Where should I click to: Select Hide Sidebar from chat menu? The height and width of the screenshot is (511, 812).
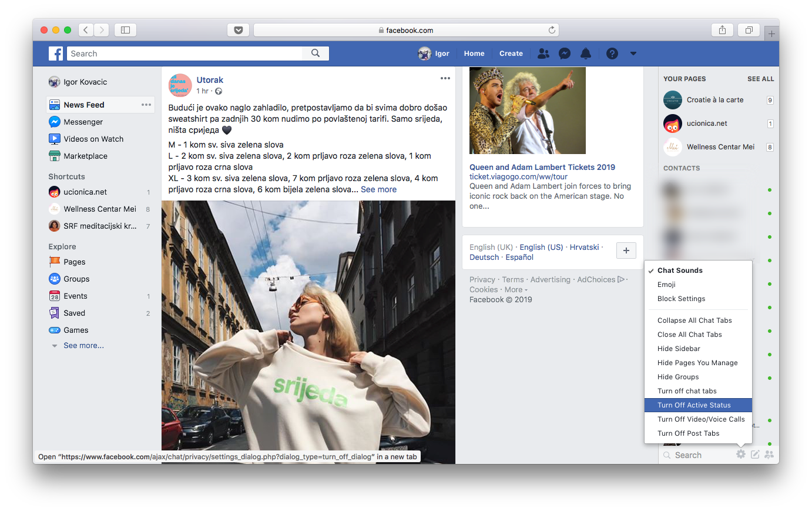pos(679,349)
